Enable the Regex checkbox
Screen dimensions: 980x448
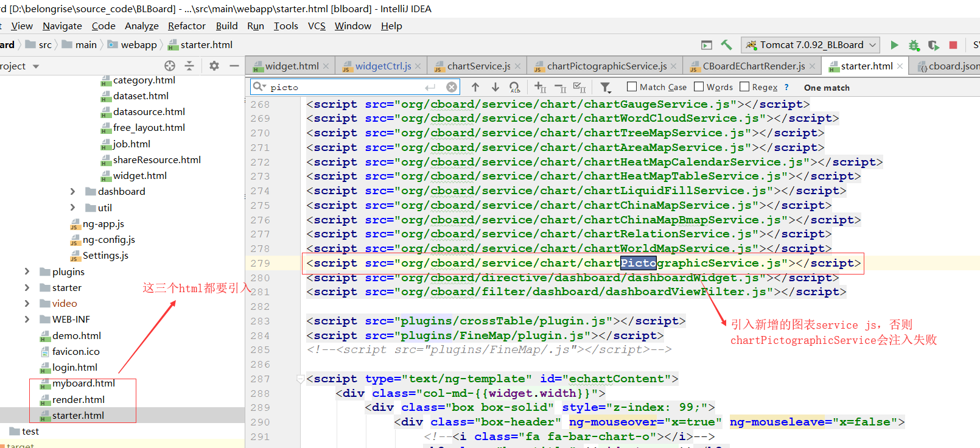744,86
